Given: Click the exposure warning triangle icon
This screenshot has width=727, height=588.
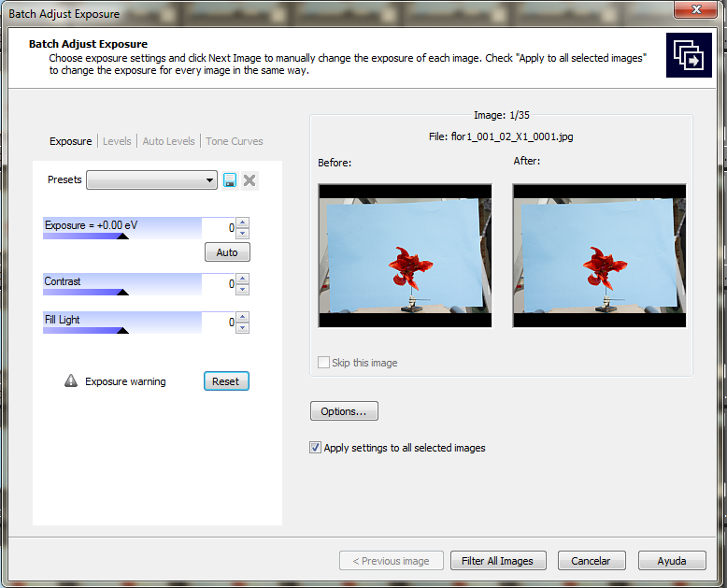Looking at the screenshot, I should [x=71, y=381].
